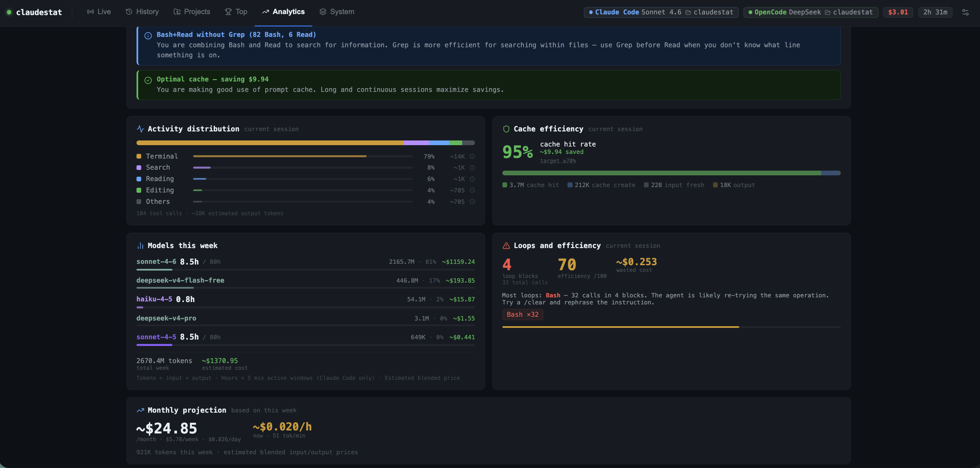Click the ~$24.85 monthly projection figure

(167, 428)
